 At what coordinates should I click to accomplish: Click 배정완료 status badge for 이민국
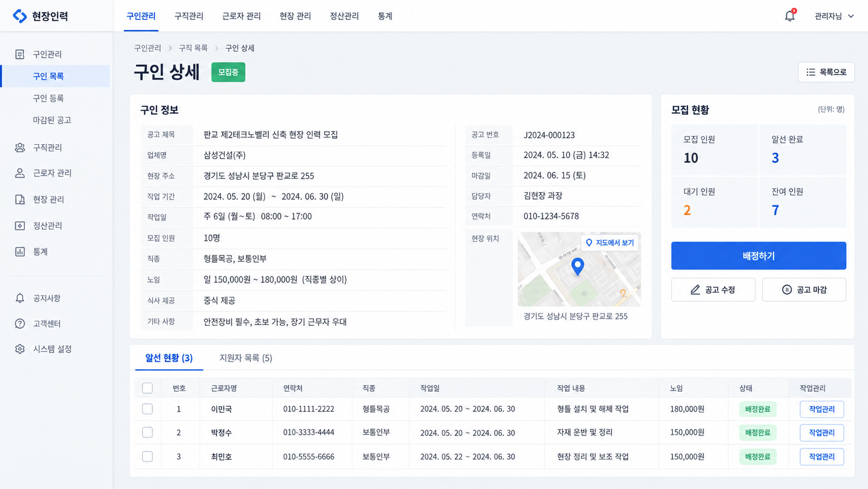tap(758, 409)
